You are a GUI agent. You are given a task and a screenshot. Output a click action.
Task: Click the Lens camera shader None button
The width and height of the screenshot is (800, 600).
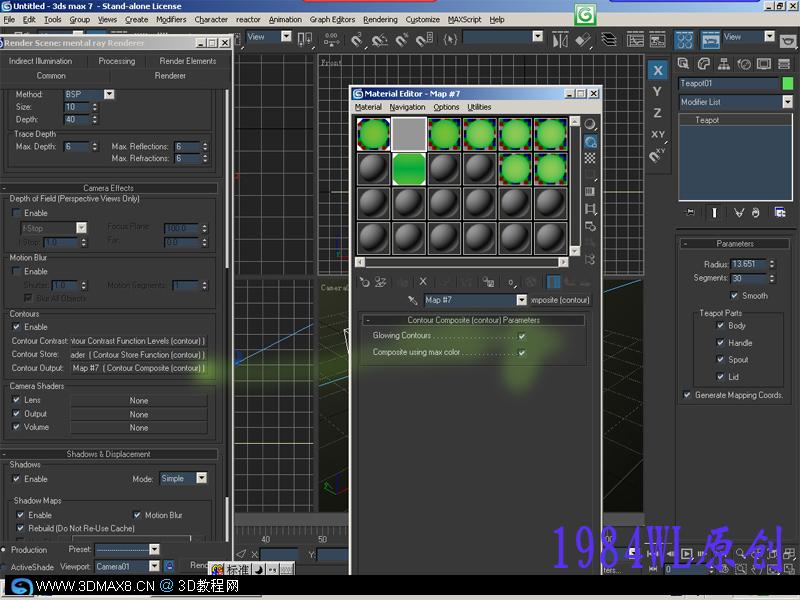pyautogui.click(x=139, y=401)
